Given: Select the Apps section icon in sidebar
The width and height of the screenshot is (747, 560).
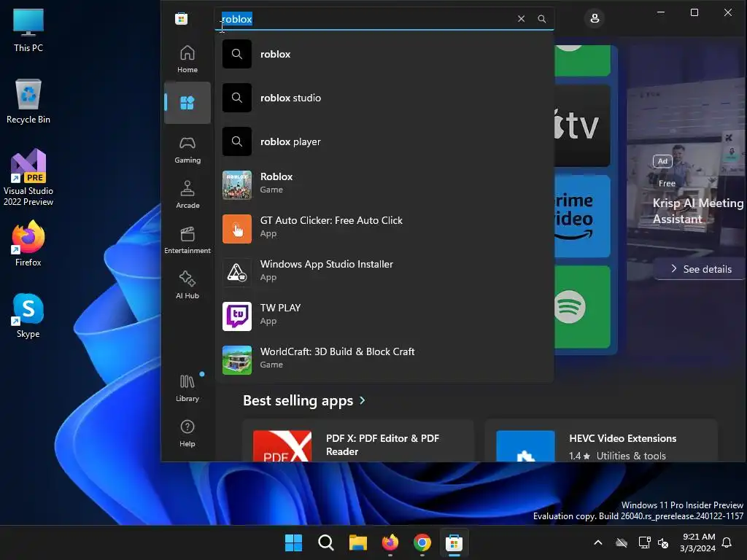Looking at the screenshot, I should pos(187,103).
